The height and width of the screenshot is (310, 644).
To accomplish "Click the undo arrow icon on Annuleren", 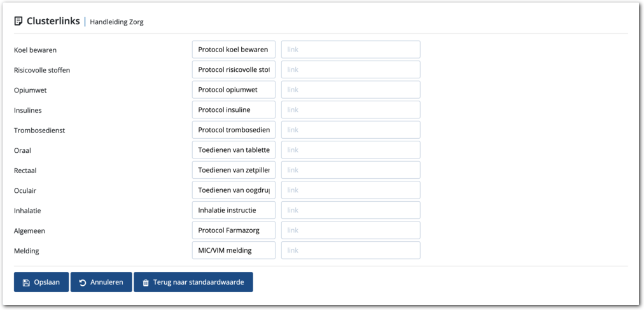I will point(83,283).
